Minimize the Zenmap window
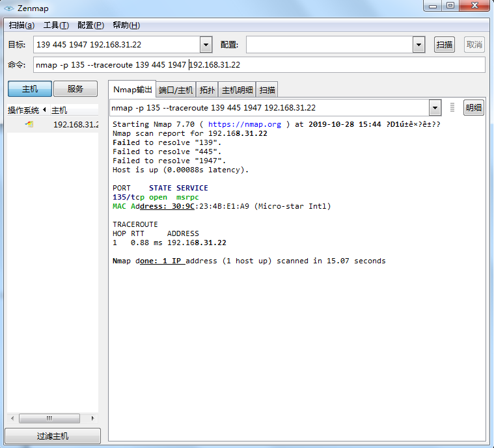The width and height of the screenshot is (494, 448). pyautogui.click(x=433, y=6)
